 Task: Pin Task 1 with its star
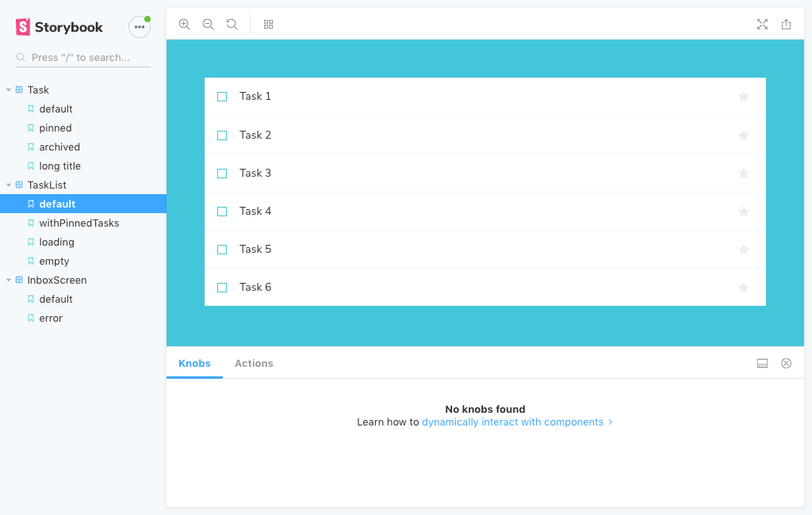pos(744,97)
